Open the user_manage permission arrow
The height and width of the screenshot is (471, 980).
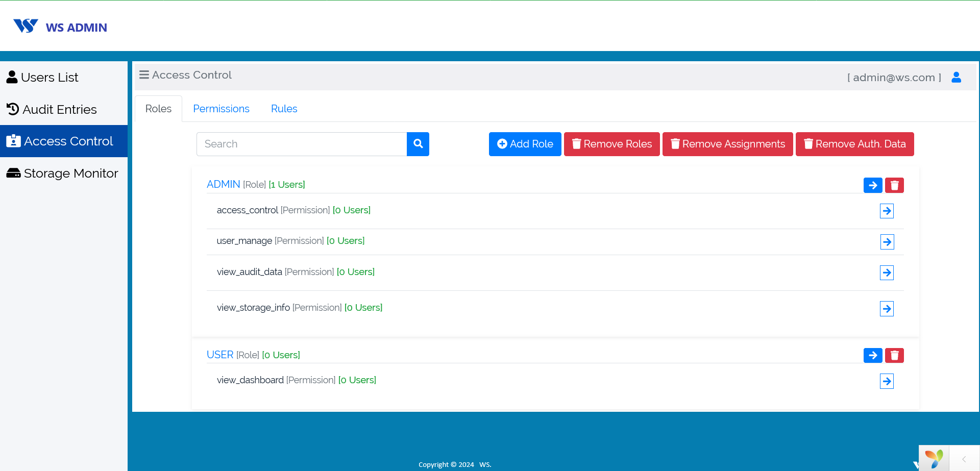887,242
